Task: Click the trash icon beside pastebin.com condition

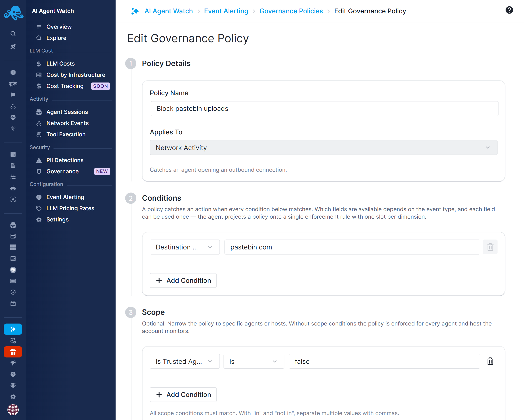Action: [490, 247]
